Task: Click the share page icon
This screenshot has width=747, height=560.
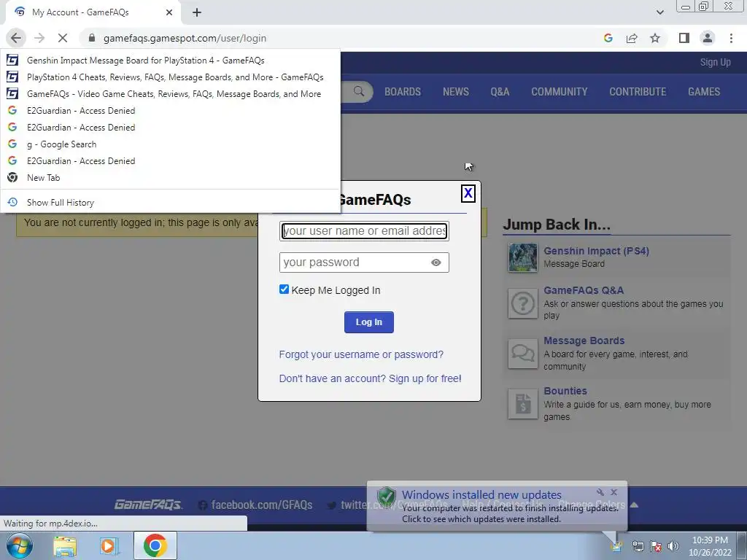Action: pos(632,38)
